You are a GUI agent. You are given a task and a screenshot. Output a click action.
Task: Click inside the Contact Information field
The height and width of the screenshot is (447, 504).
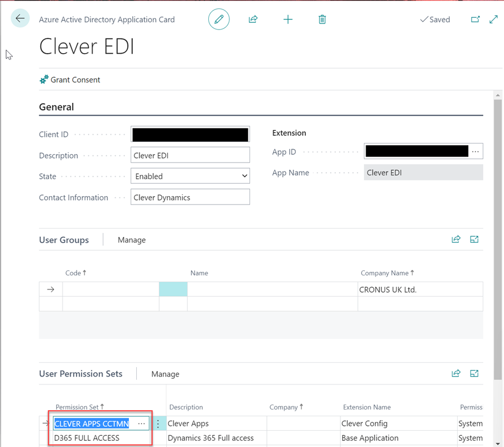pos(190,197)
